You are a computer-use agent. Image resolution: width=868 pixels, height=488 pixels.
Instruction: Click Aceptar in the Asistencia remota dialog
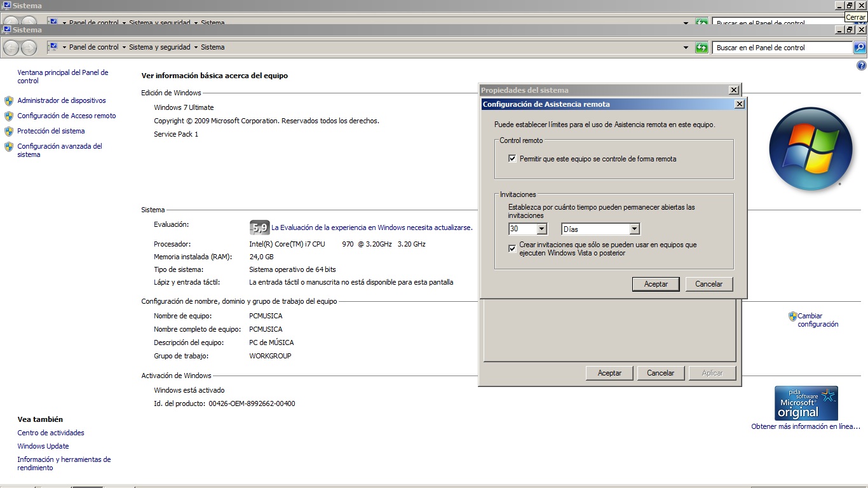(x=656, y=284)
